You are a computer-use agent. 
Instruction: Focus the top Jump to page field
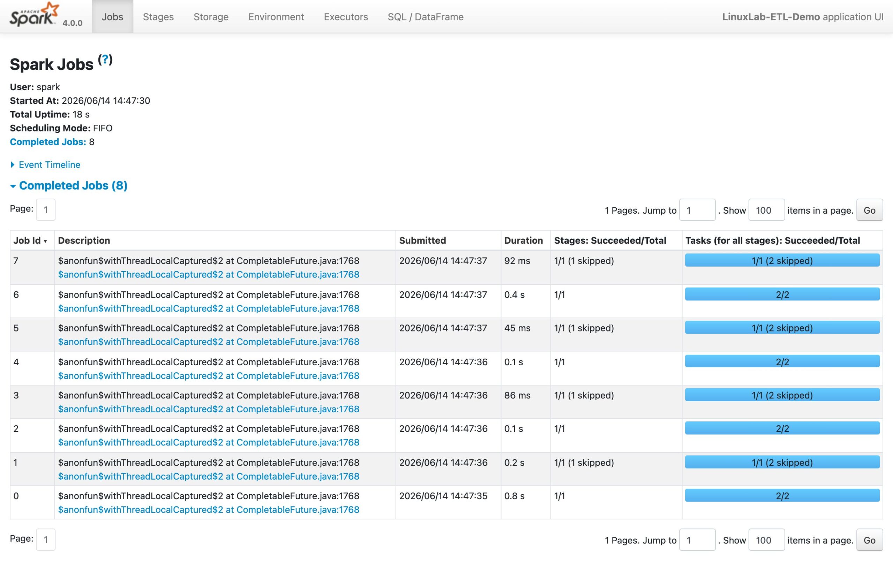697,210
